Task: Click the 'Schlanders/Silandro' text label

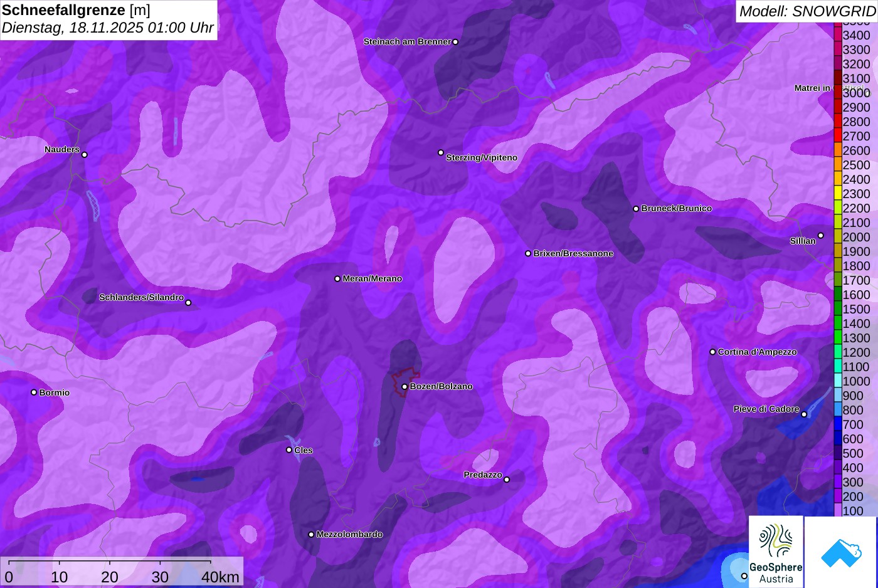Action: 142,298
